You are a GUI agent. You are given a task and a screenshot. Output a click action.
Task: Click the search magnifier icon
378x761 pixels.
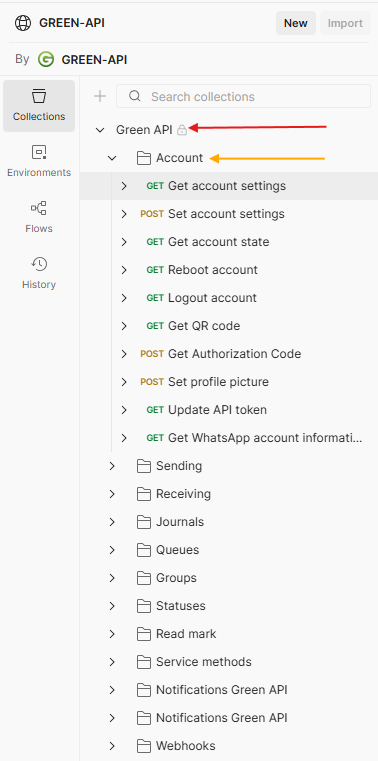[x=134, y=96]
